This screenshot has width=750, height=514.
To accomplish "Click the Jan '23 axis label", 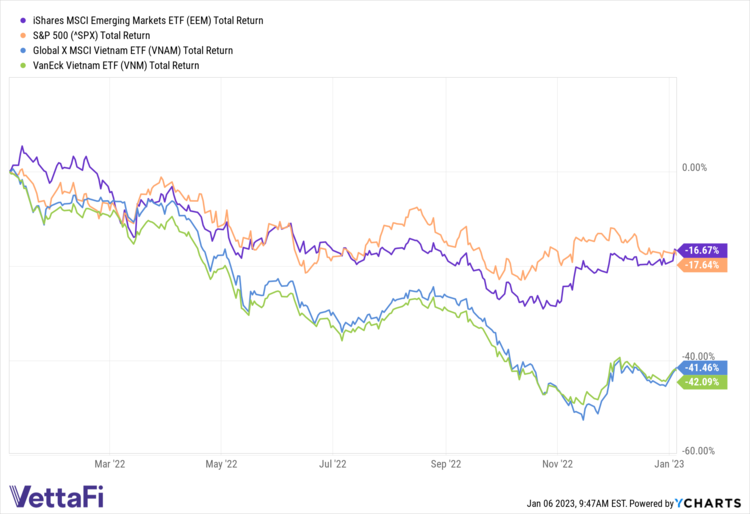I will pyautogui.click(x=667, y=464).
